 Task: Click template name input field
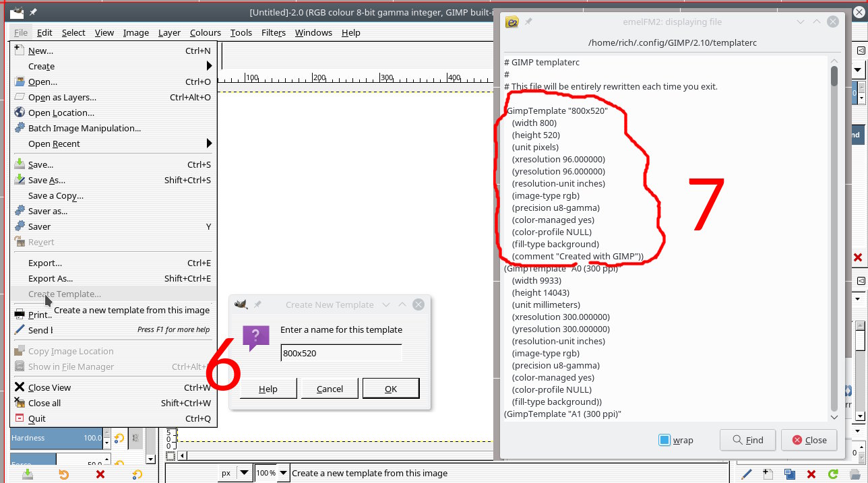coord(341,352)
